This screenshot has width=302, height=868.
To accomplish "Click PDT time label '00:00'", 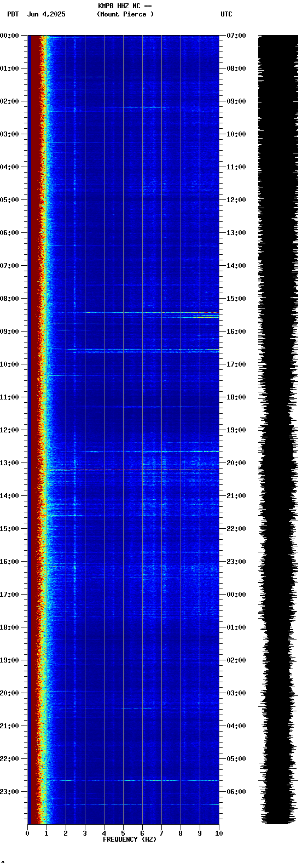I will click(9, 36).
